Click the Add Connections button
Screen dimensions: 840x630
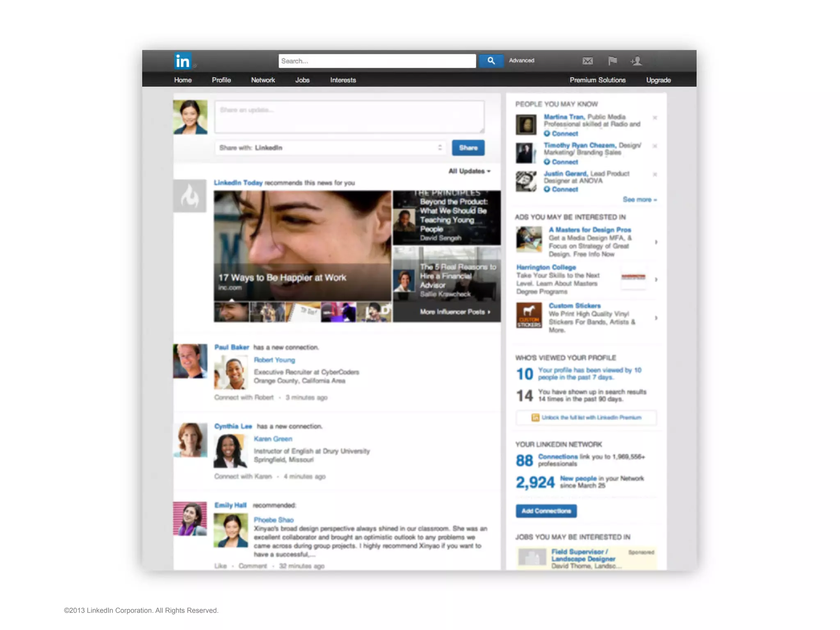pyautogui.click(x=546, y=511)
